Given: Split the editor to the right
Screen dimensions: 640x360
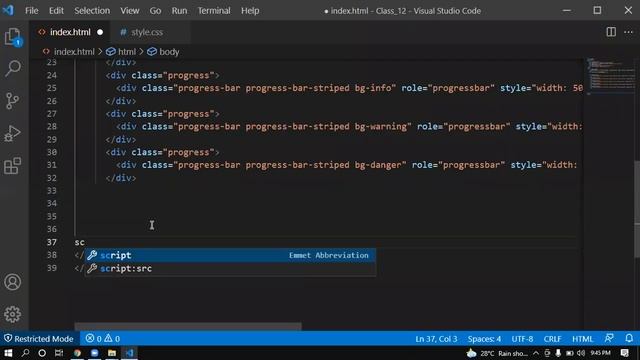Looking at the screenshot, I should pyautogui.click(x=611, y=32).
